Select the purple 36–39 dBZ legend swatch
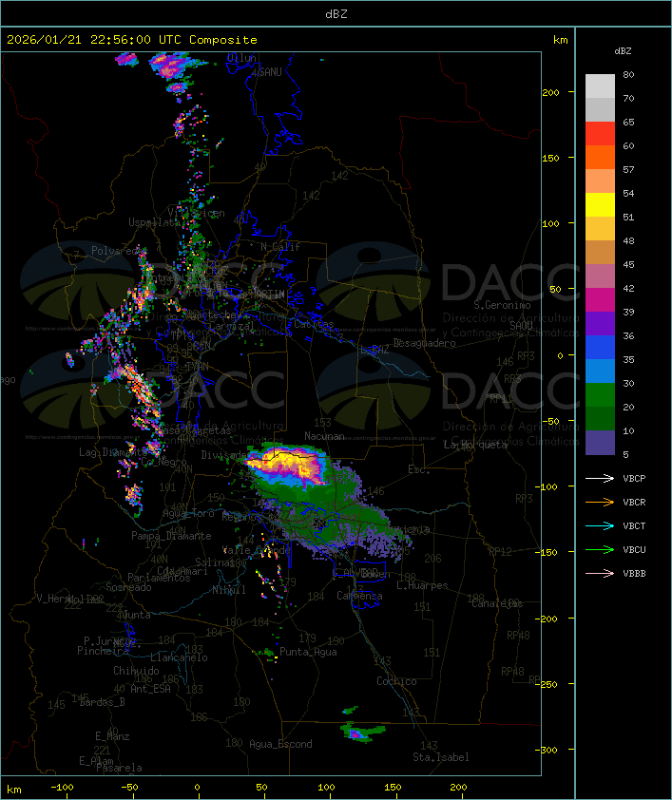Screen dimensions: 672x800 (x=600, y=323)
